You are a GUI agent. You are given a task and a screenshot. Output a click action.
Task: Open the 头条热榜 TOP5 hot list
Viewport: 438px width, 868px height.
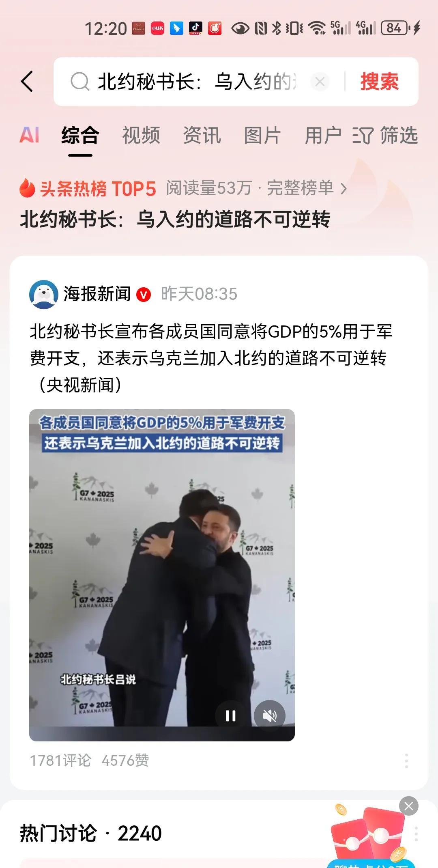(88, 188)
